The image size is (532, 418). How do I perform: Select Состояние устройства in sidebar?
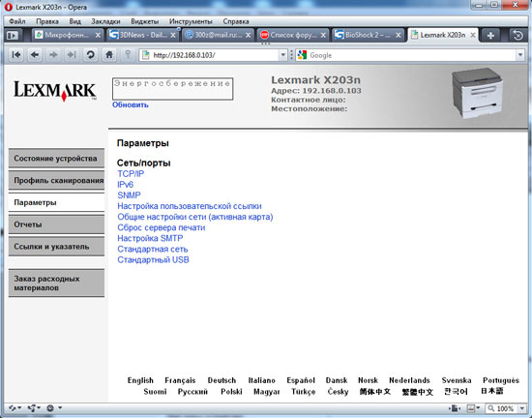(56, 158)
